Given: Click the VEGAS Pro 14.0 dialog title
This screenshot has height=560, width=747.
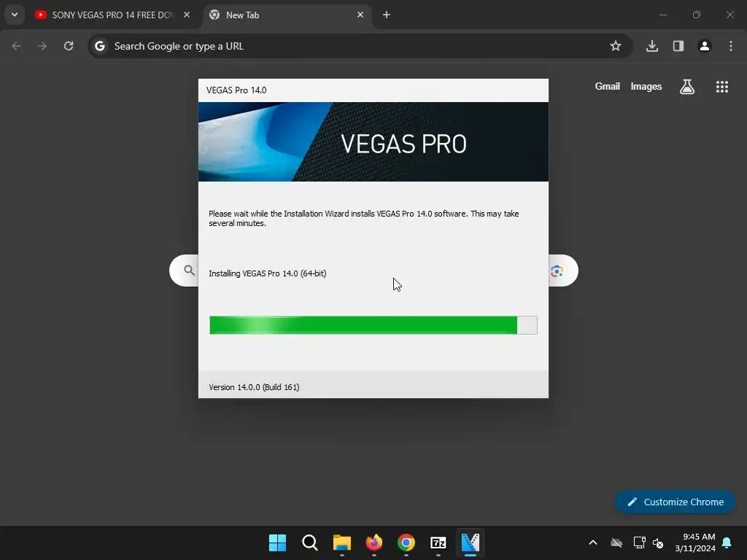Looking at the screenshot, I should [x=236, y=90].
